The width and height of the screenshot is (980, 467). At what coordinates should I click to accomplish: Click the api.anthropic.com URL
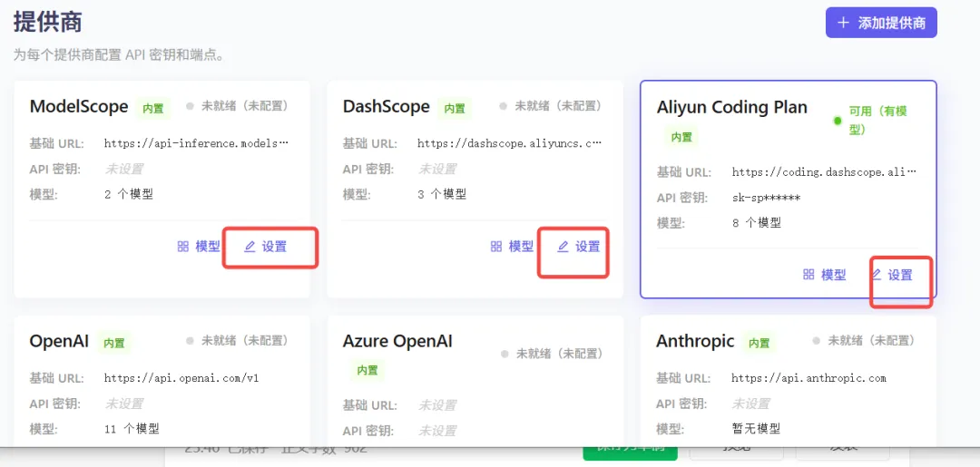pyautogui.click(x=808, y=378)
